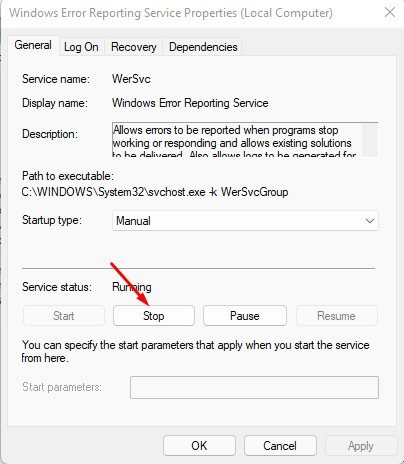Click the svchost.exe executable path text
Screen dimensions: 404x464
[155, 192]
